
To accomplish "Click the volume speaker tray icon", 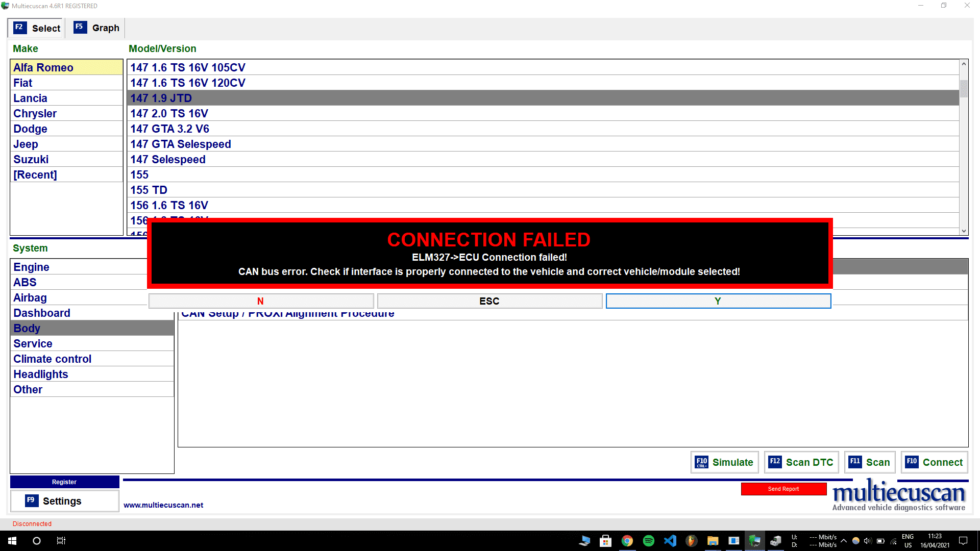I will tap(868, 541).
